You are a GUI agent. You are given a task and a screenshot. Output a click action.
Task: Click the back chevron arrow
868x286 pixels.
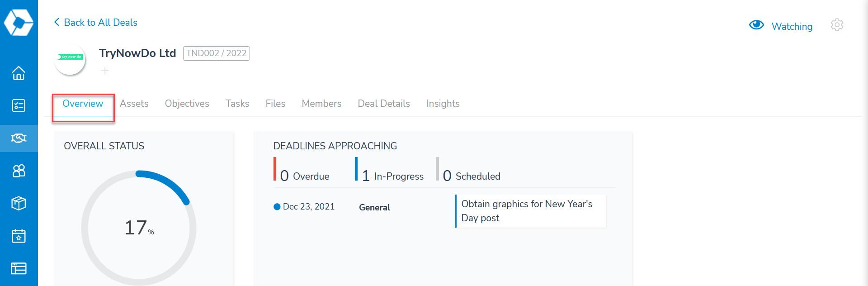coord(57,22)
